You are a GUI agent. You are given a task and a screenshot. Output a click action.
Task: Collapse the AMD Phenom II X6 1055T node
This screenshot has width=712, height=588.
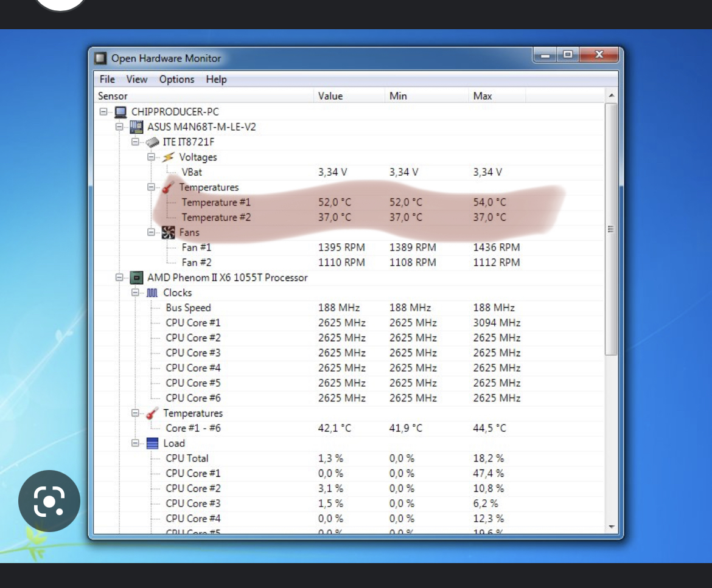(119, 277)
